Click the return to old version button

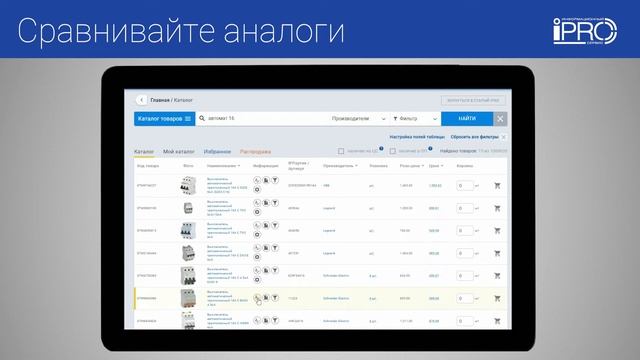(473, 100)
